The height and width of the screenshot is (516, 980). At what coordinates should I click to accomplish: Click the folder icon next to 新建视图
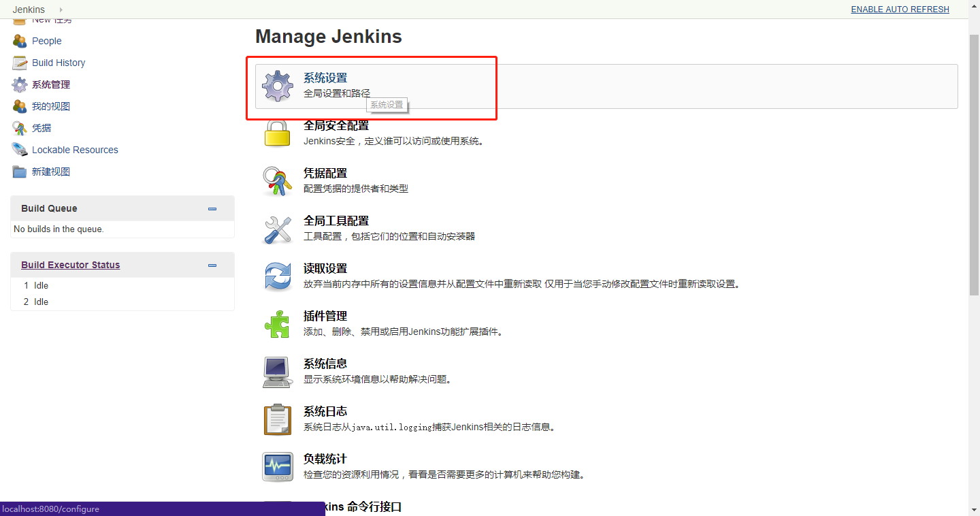(20, 172)
